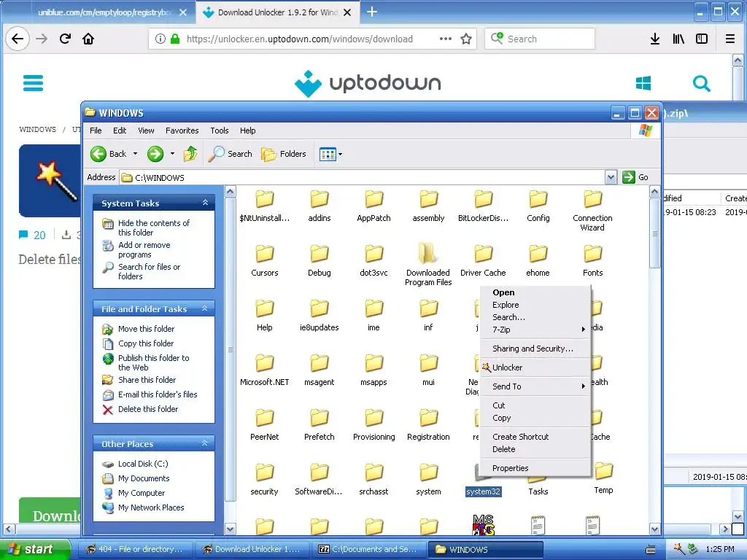Bookmark this page with the star icon
The image size is (747, 560).
pyautogui.click(x=466, y=39)
